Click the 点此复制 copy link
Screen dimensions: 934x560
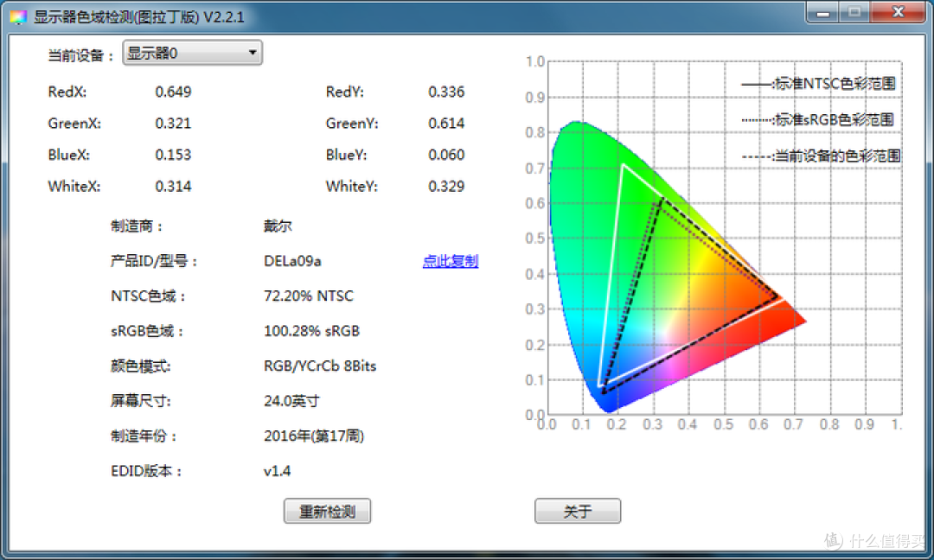[x=451, y=261]
